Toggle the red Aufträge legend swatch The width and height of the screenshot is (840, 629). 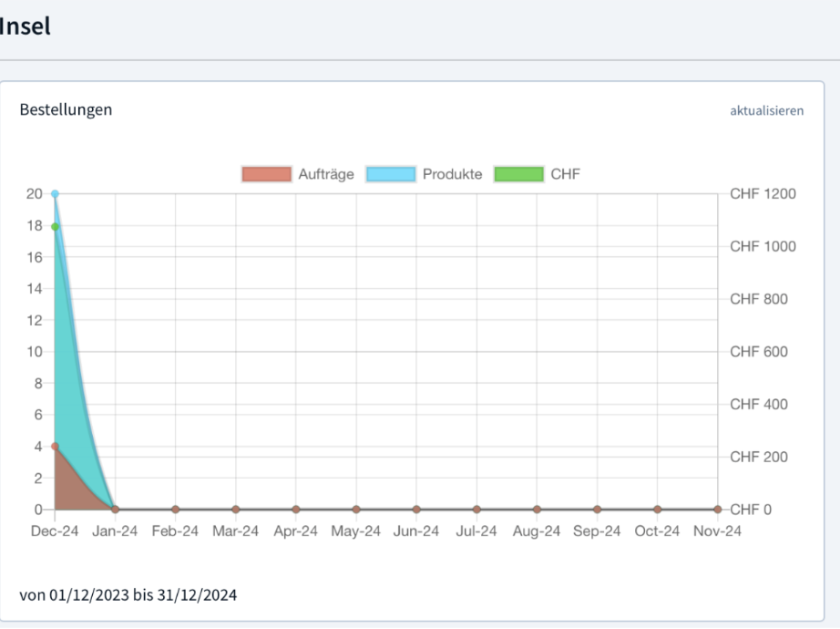pyautogui.click(x=266, y=174)
